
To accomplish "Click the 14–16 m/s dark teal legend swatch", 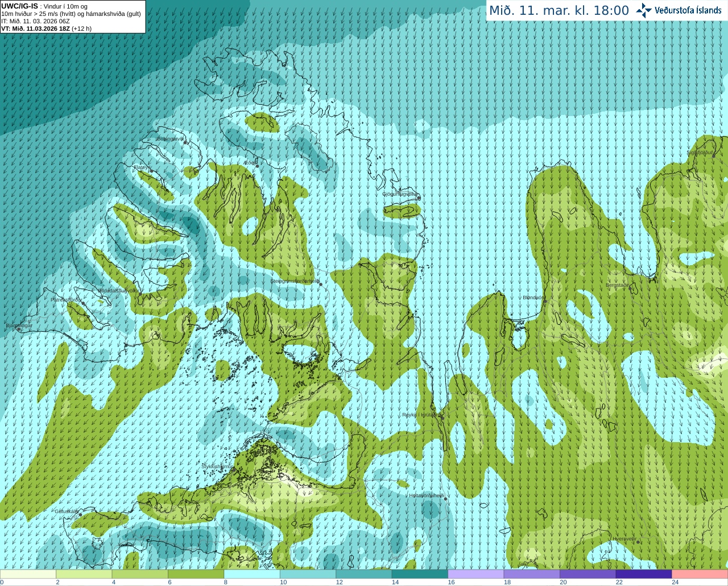I will coord(420,574).
